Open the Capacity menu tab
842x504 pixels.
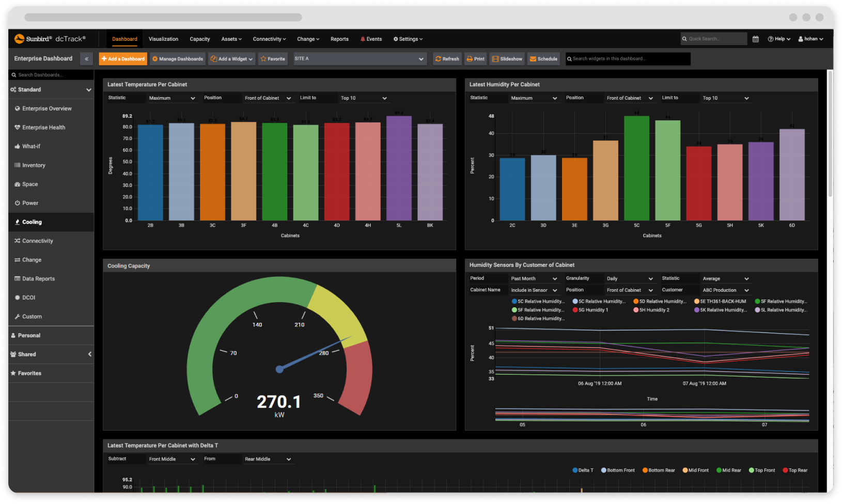[x=199, y=39]
